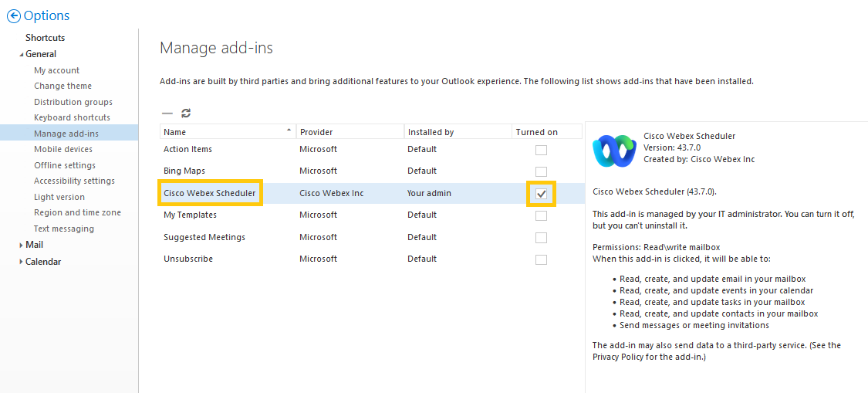Viewport: 868px width, 393px height.
Task: Enable the Action Items add-in checkbox
Action: click(x=541, y=150)
